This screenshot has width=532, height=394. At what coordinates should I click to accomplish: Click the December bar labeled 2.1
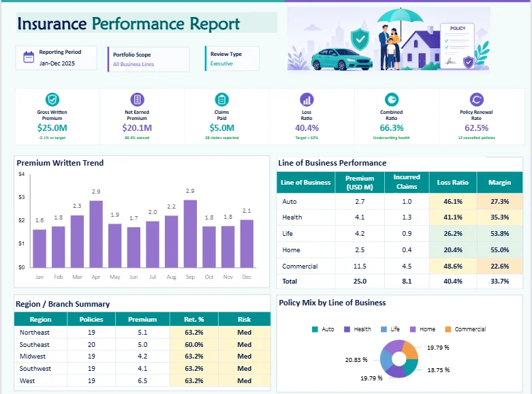pyautogui.click(x=247, y=243)
